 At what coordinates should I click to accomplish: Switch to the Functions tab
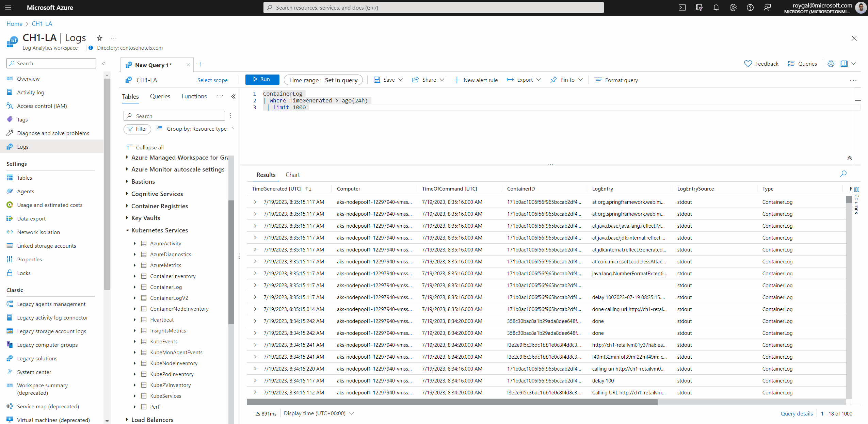194,96
